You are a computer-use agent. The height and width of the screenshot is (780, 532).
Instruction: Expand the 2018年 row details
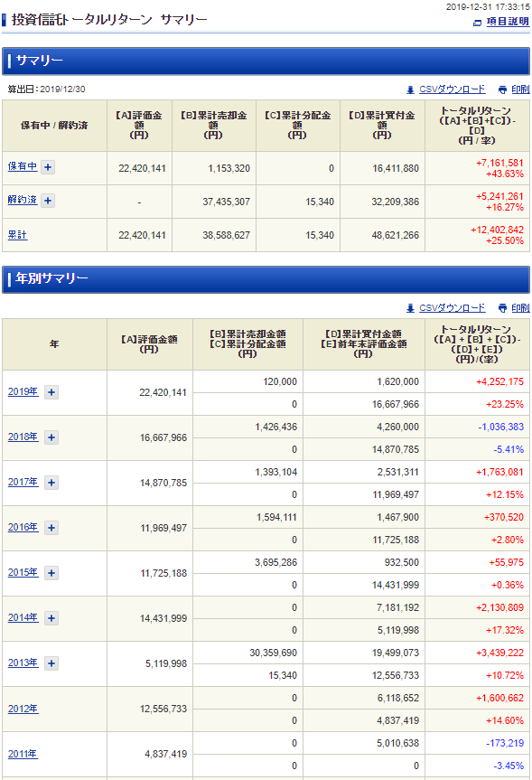tap(51, 437)
